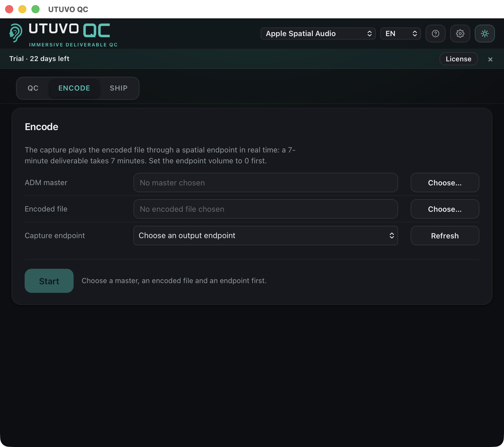Maximize the window with the green button
The width and height of the screenshot is (504, 447).
click(x=36, y=9)
